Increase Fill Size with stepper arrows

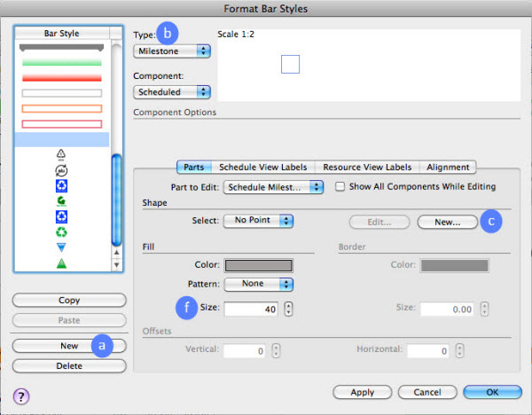tap(287, 306)
